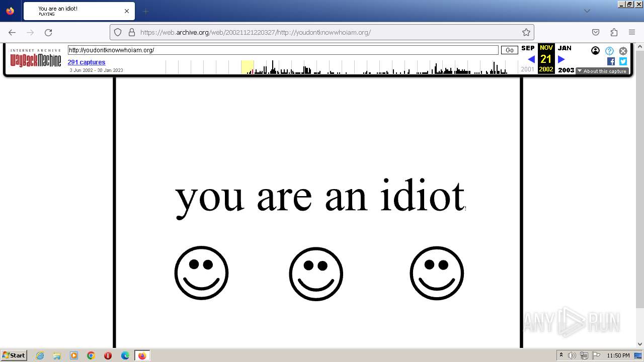The height and width of the screenshot is (362, 644).
Task: Click scrollbar down arrow
Action: (640, 344)
